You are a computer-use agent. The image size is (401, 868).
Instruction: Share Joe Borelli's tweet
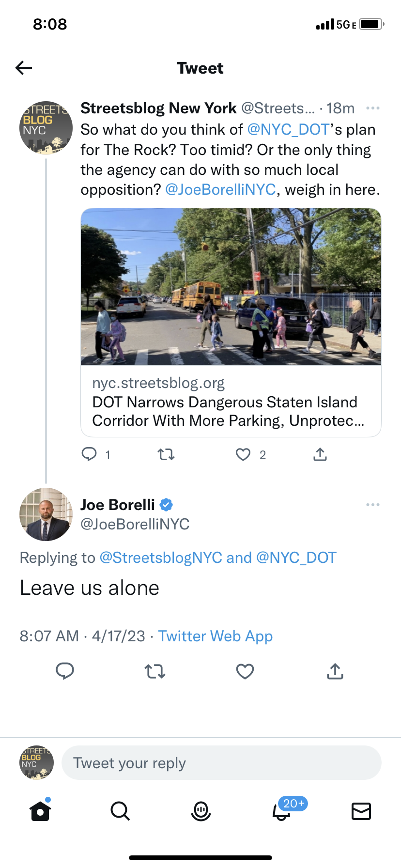pyautogui.click(x=335, y=671)
